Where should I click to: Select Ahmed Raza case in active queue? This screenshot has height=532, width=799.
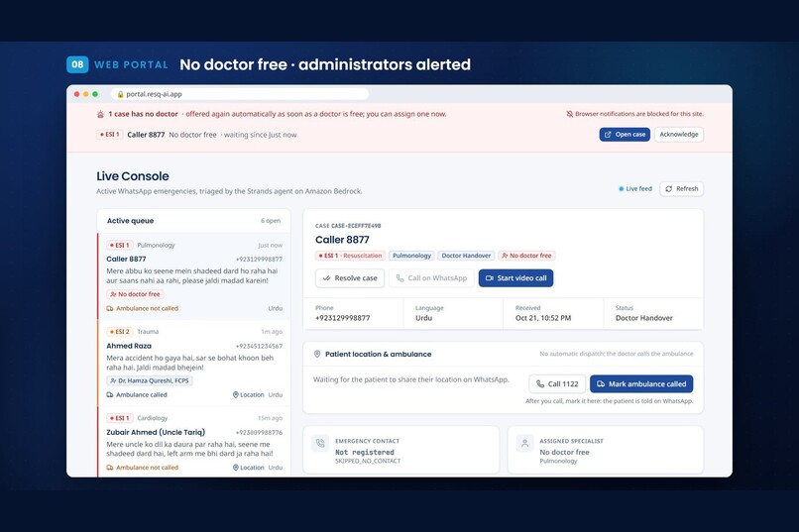point(194,363)
